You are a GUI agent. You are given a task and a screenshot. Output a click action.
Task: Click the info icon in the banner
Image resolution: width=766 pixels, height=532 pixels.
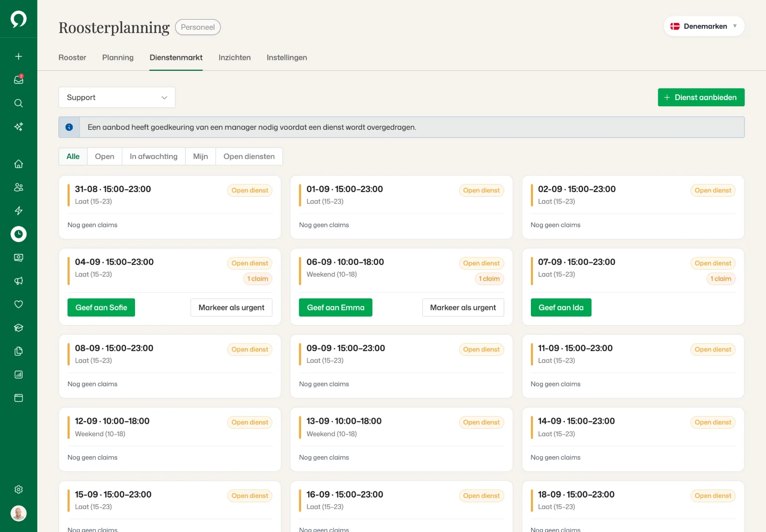(x=69, y=127)
